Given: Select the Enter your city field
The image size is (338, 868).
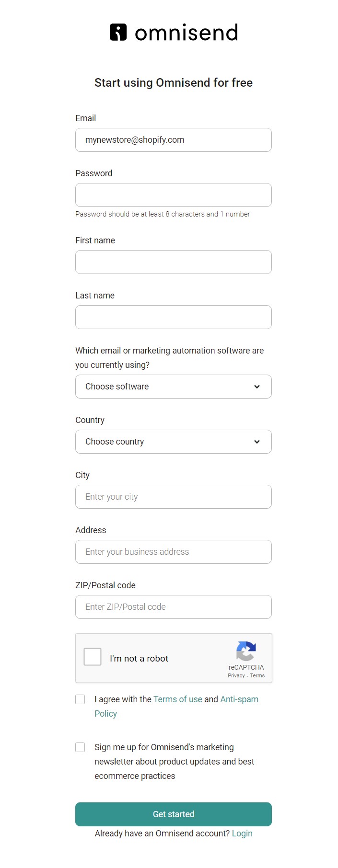Looking at the screenshot, I should [173, 496].
